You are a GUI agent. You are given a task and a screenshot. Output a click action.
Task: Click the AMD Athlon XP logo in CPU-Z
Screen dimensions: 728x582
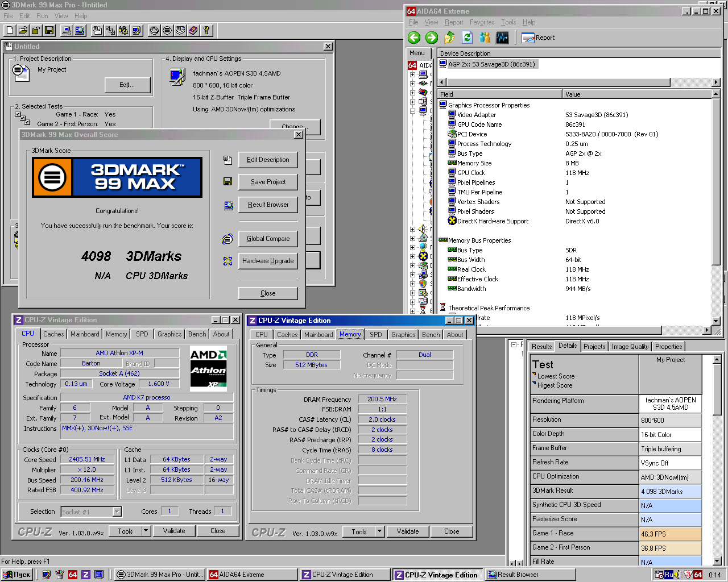(x=208, y=367)
